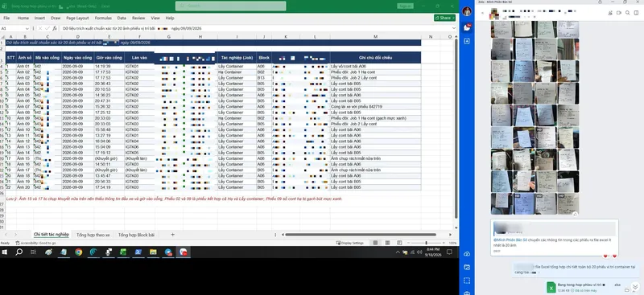Image resolution: width=644 pixels, height=295 pixels.
Task: Open the Zalo contacts icon in the sidebar
Action: 467,41
